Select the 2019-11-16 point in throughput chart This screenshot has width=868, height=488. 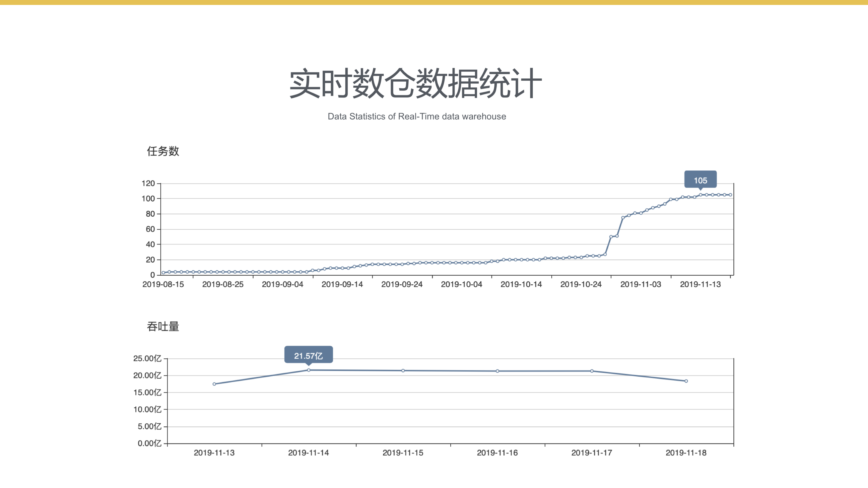pos(497,371)
